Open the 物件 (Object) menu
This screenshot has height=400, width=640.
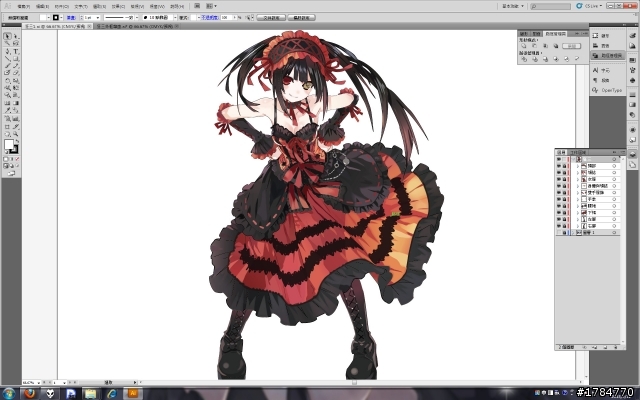(x=62, y=7)
